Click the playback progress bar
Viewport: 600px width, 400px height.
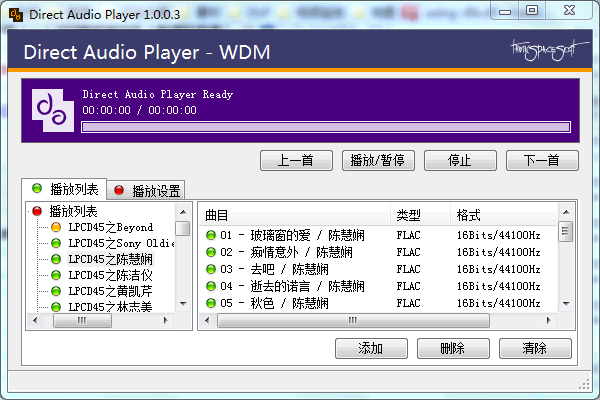pos(326,127)
